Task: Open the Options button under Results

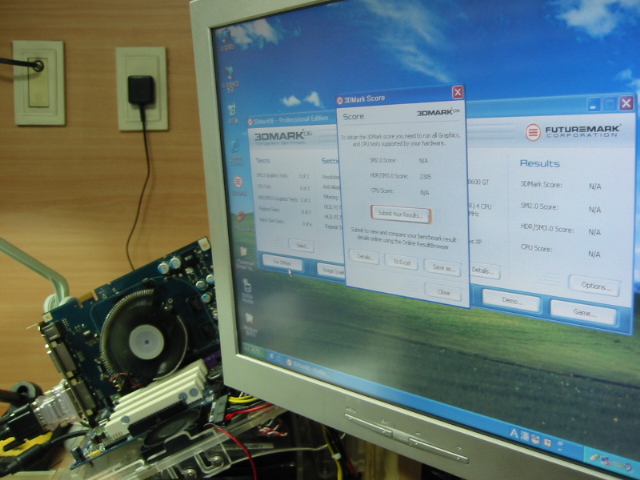Action: click(594, 286)
